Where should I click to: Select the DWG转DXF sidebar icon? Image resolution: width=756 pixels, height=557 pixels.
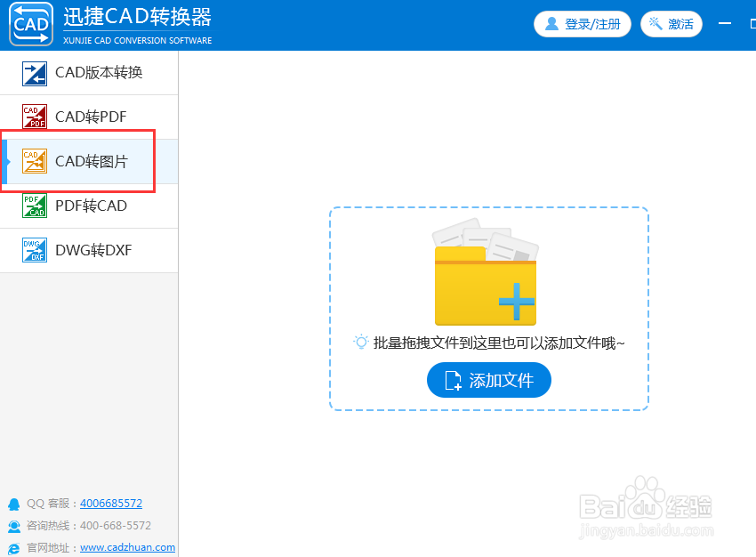tap(34, 250)
